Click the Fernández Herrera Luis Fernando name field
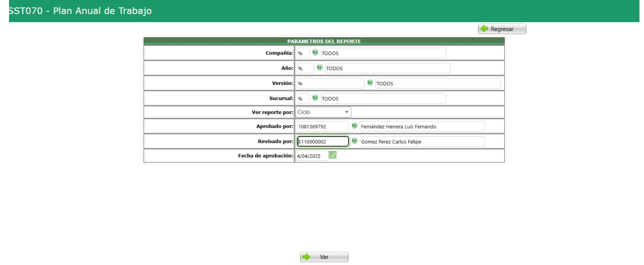 pyautogui.click(x=422, y=126)
